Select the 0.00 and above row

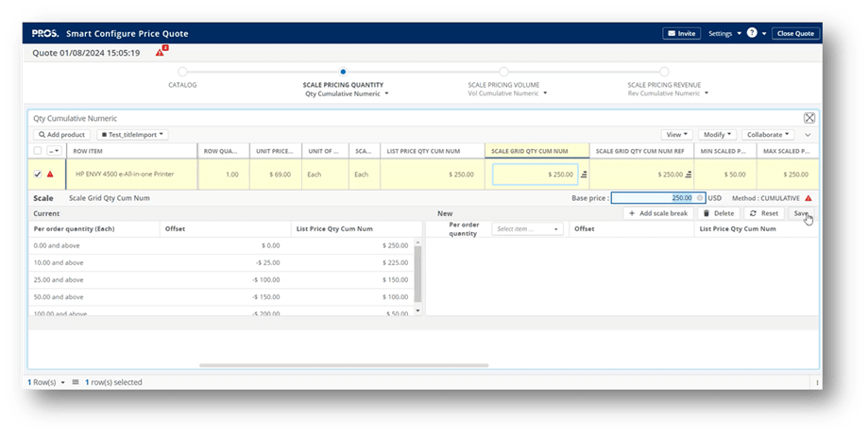[x=223, y=245]
